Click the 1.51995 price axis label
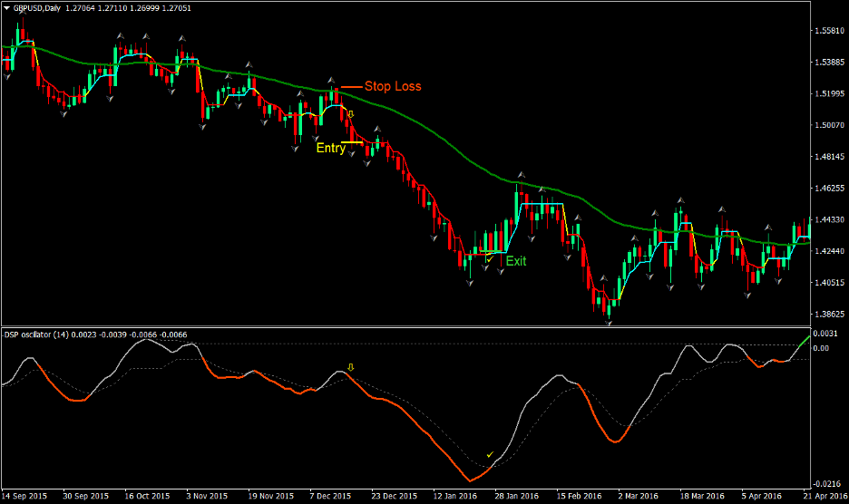Image resolution: width=849 pixels, height=504 pixels. pos(830,93)
